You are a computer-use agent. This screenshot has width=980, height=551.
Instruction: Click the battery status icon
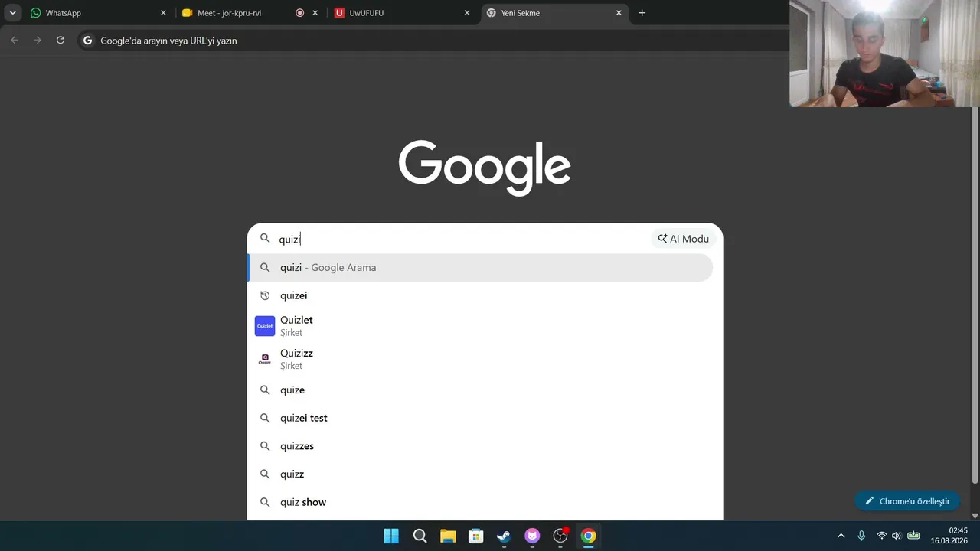[x=913, y=536]
